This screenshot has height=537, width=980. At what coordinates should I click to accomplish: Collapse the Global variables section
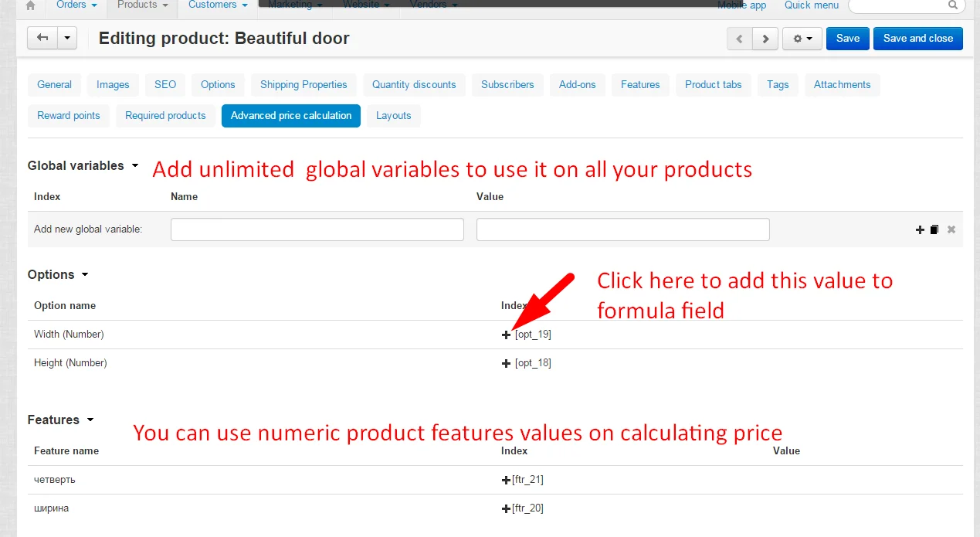pos(135,165)
